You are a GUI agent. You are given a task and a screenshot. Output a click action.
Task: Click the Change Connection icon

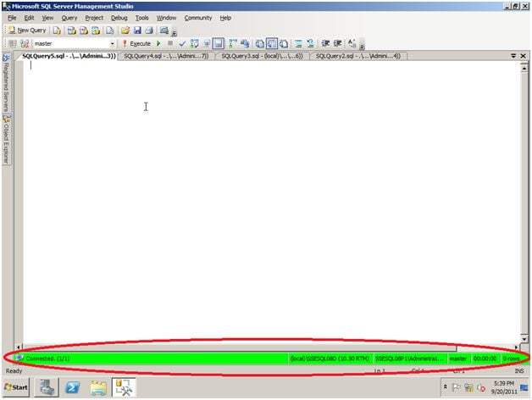[25, 43]
